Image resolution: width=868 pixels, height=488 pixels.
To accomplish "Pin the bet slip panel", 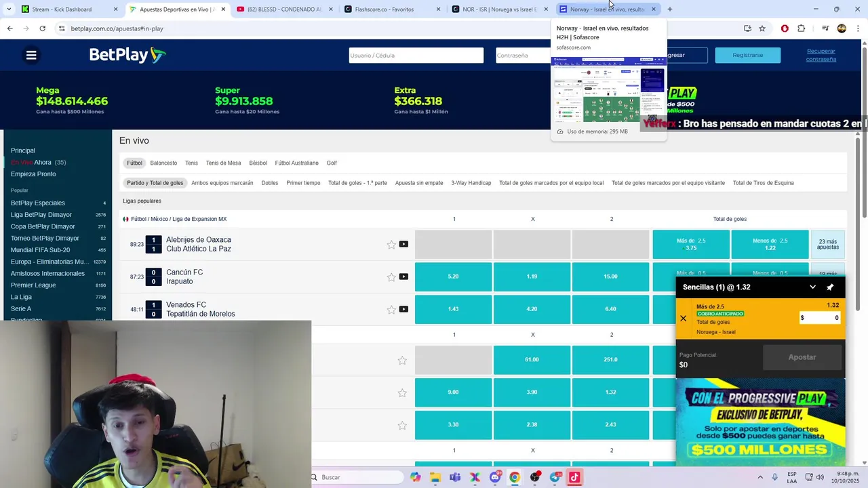I will click(830, 287).
